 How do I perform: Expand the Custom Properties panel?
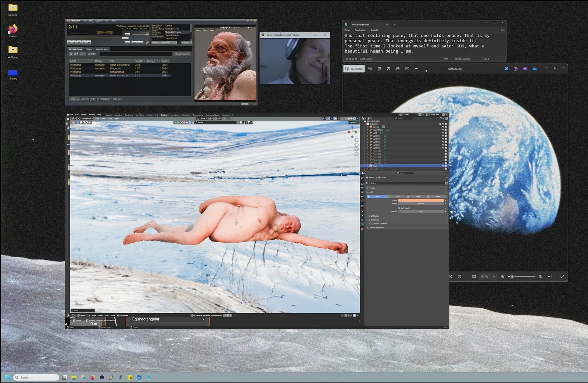coord(367,228)
